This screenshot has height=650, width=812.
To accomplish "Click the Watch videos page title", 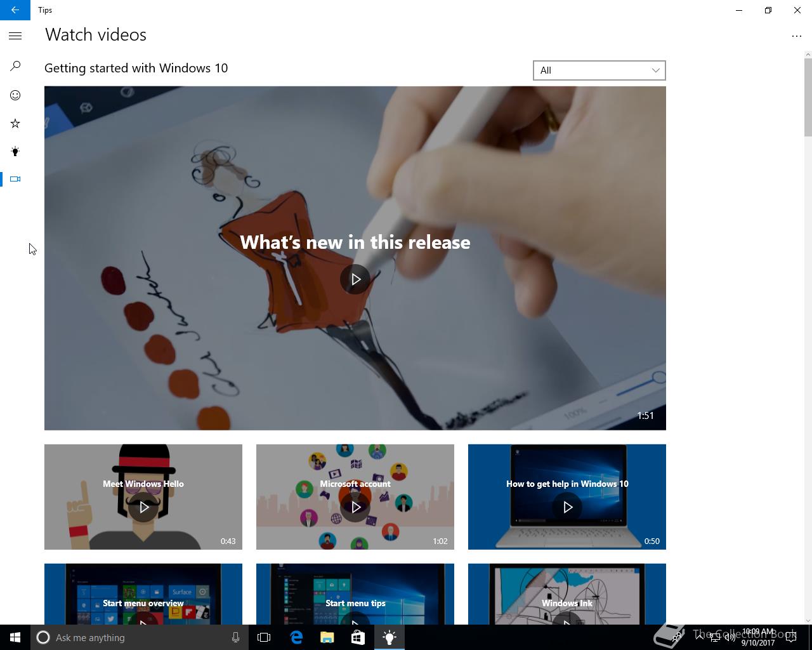I will coord(96,35).
